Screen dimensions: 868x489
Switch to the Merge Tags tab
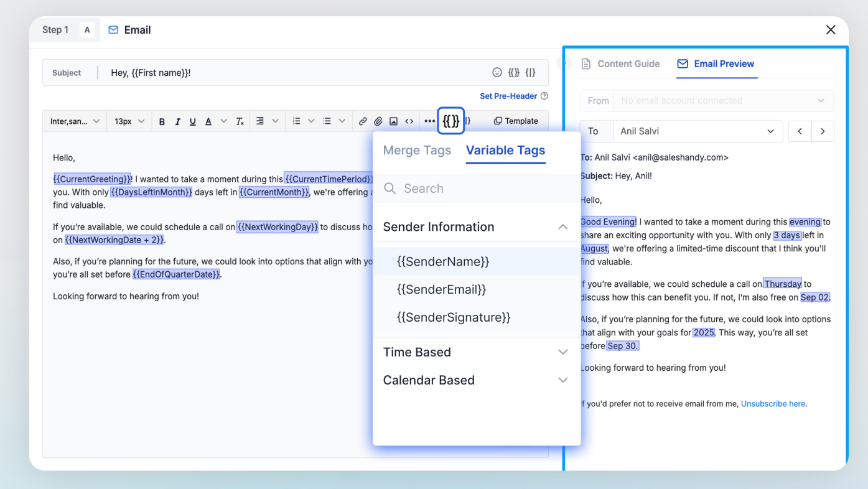pyautogui.click(x=417, y=151)
